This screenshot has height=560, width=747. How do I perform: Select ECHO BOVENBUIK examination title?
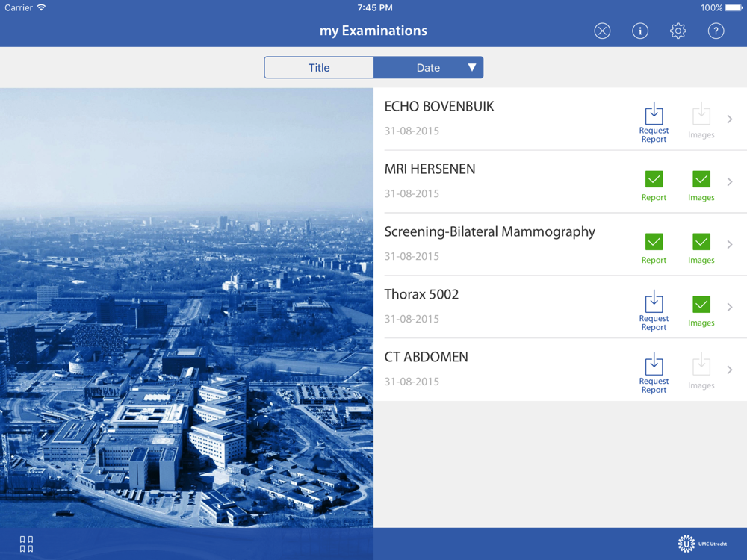439,106
